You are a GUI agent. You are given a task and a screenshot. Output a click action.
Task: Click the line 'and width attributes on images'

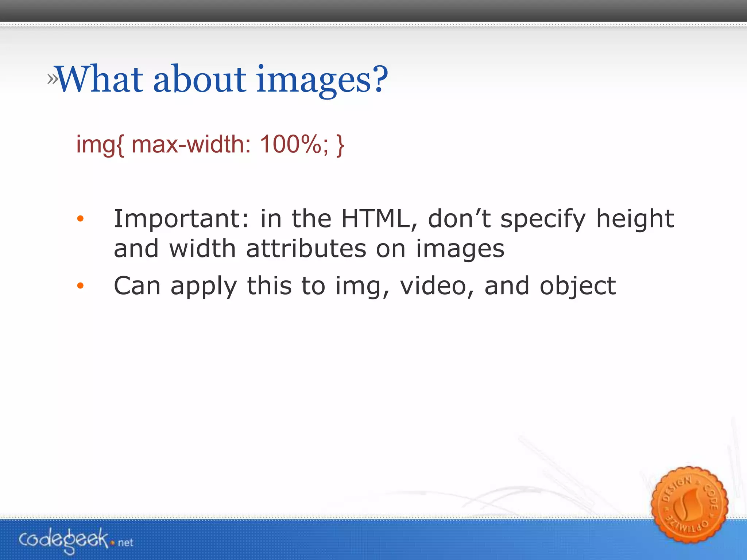pos(309,249)
